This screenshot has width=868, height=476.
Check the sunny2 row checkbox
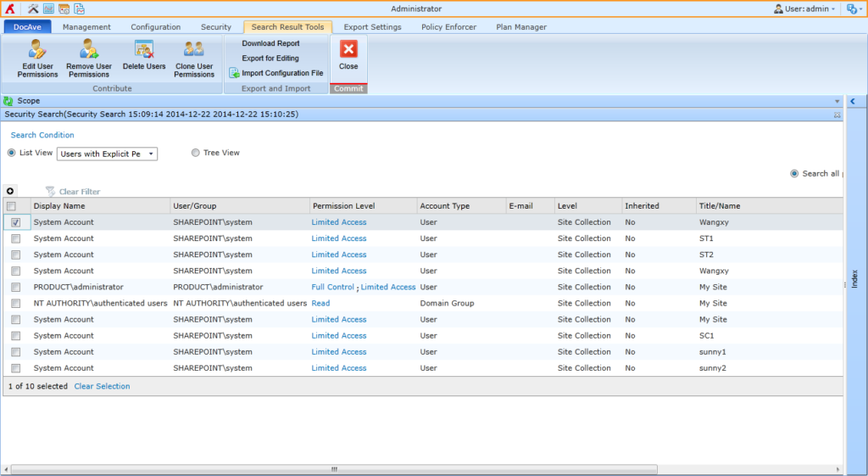pyautogui.click(x=15, y=368)
